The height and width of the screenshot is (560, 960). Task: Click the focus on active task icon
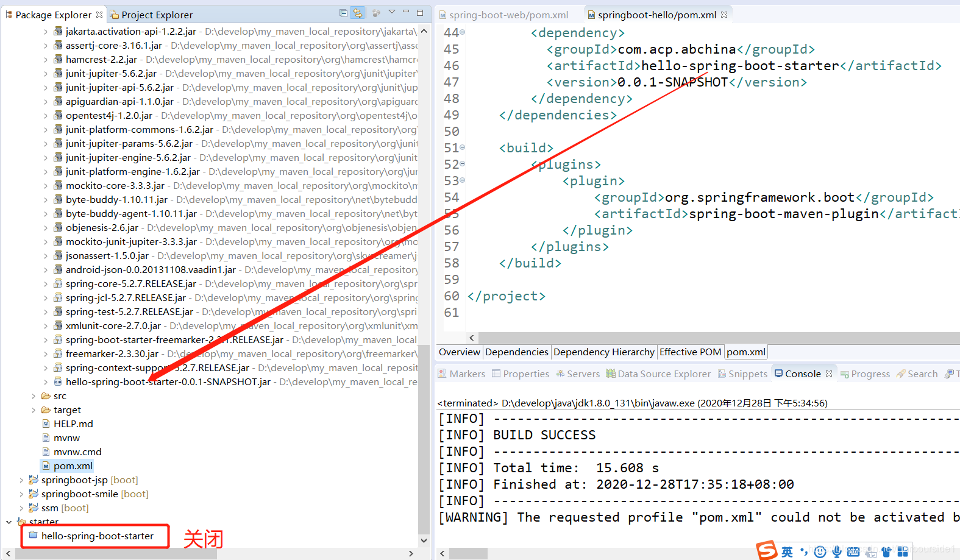[376, 13]
